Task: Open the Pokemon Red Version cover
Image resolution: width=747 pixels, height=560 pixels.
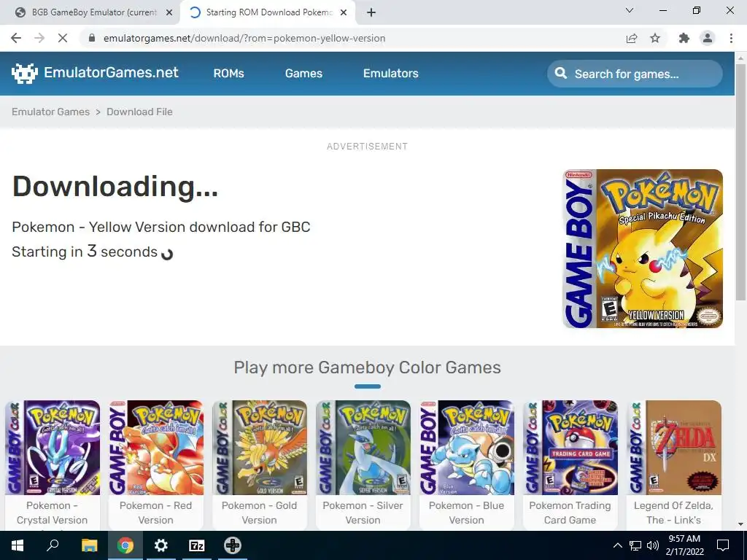Action: coord(156,448)
